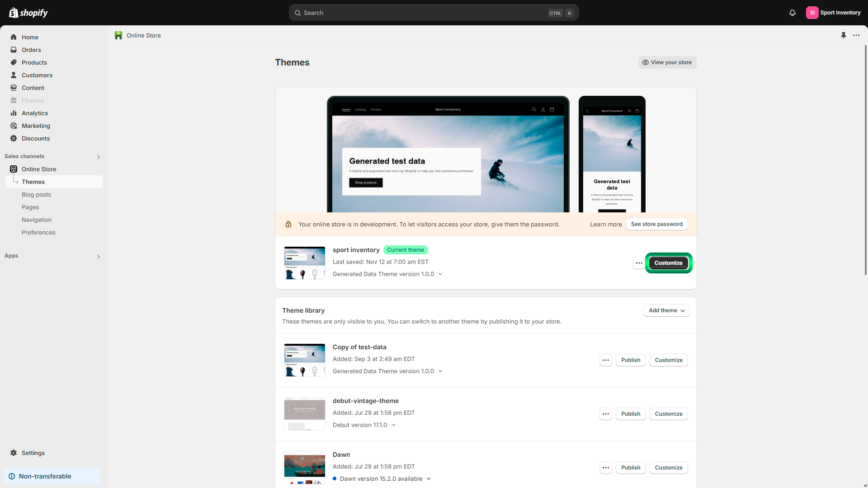Click more actions for sport inventory theme
The image size is (868, 488).
(x=639, y=263)
